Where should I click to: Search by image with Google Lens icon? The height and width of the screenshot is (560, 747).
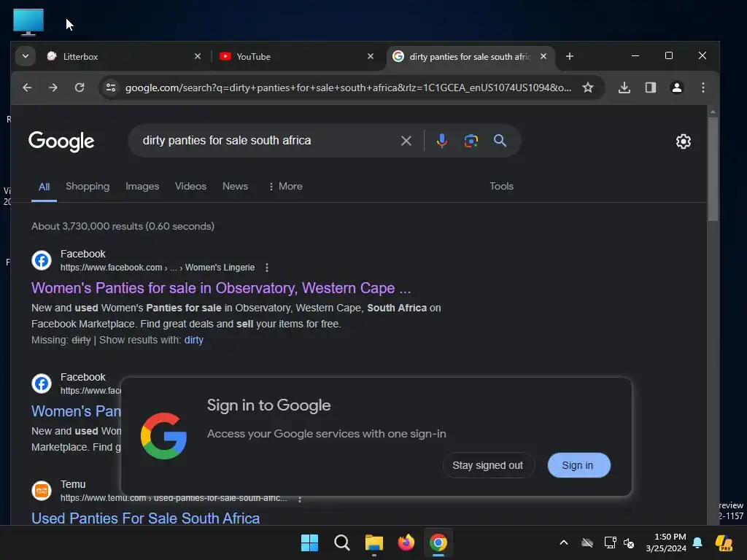(471, 141)
